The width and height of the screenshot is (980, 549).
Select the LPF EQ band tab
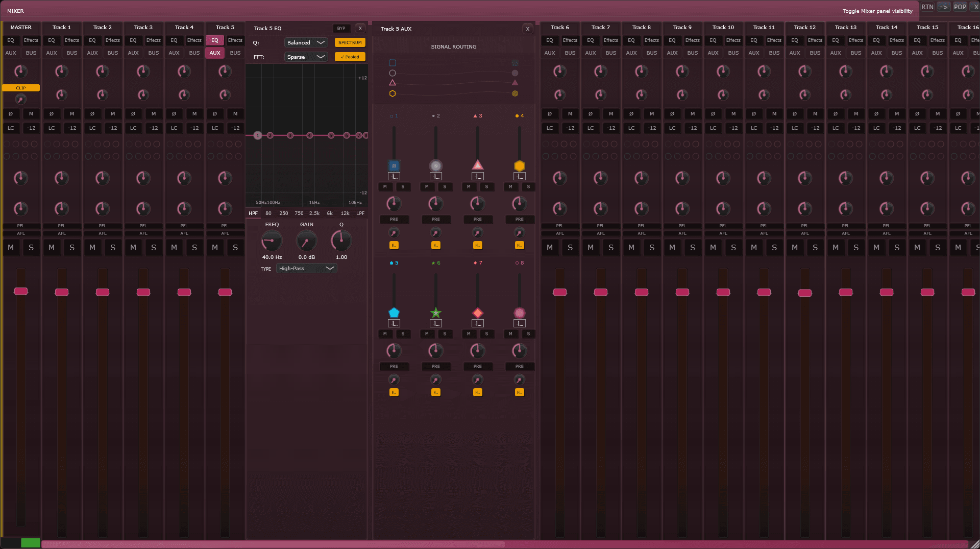point(360,213)
